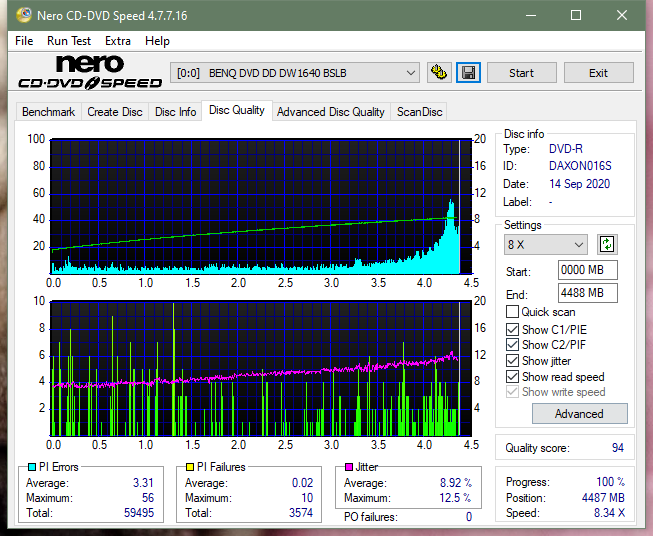This screenshot has width=653, height=536.
Task: Click PI Errors average 3.31 value
Action: 143,483
